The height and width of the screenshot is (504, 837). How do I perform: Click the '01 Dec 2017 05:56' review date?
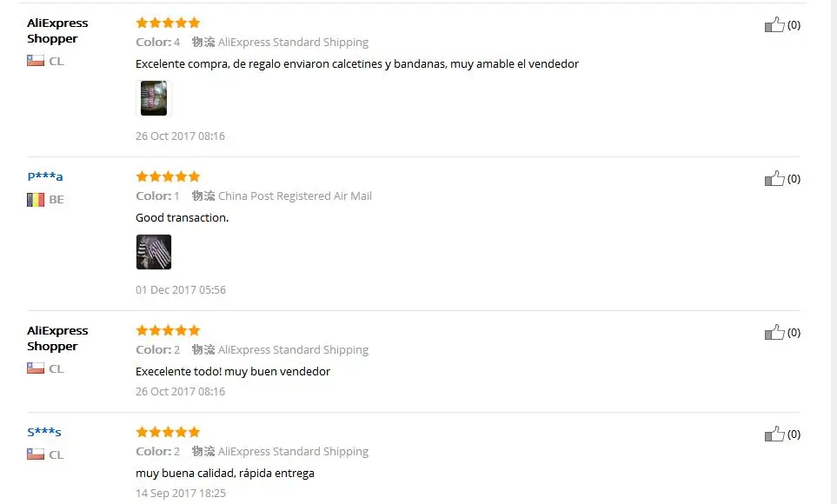click(181, 289)
